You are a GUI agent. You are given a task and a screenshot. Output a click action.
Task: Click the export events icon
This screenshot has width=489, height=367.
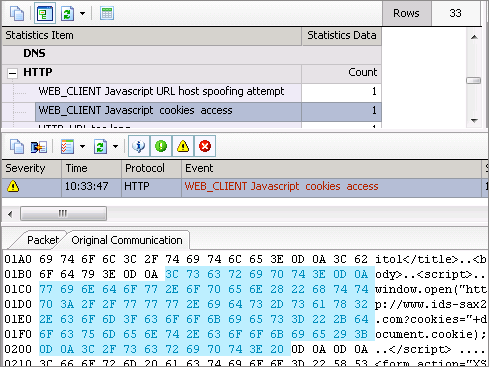pyautogui.click(x=39, y=147)
